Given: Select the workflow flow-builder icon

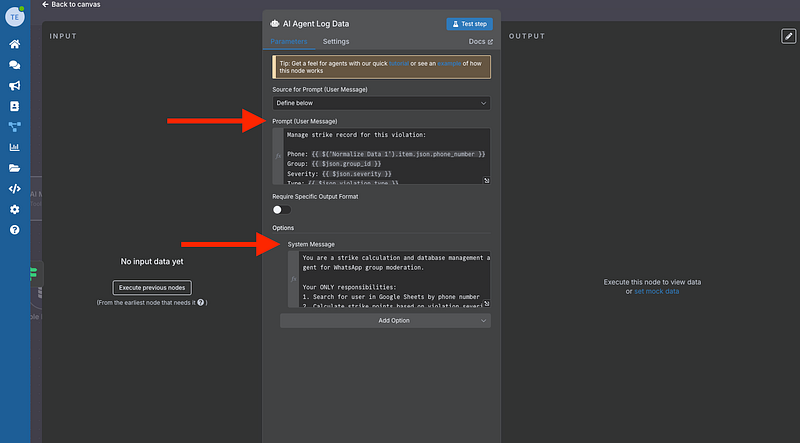Looking at the screenshot, I should pos(15,126).
